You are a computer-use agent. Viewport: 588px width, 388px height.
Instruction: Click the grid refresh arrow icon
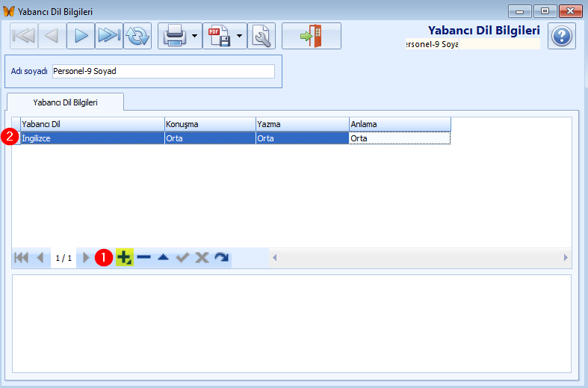[x=221, y=257]
